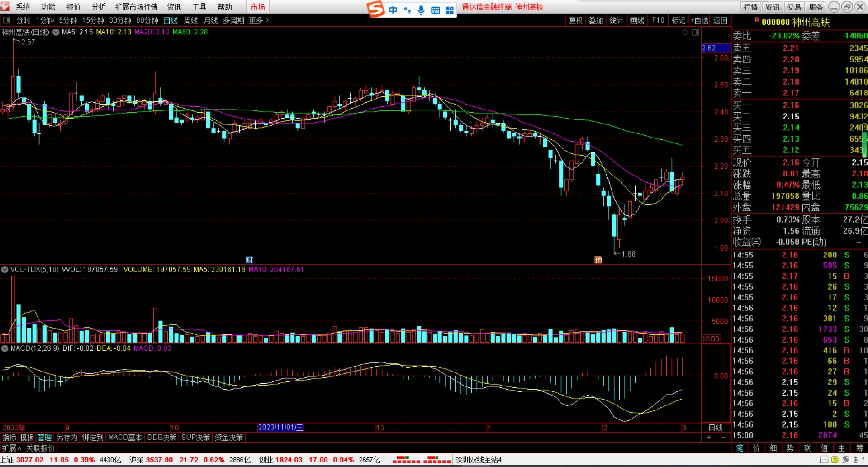Screen dimensions: 868x467
Task: Zoom in chart with plus button
Action: 709,437
